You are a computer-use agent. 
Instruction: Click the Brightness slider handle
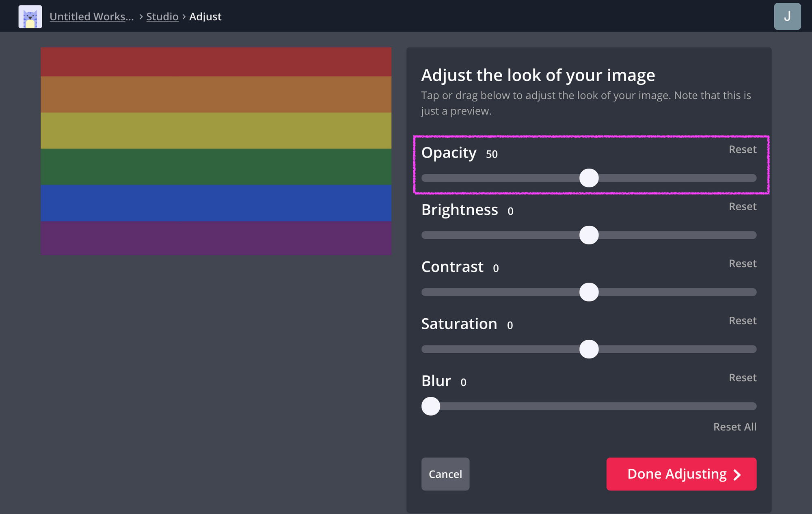pyautogui.click(x=589, y=235)
